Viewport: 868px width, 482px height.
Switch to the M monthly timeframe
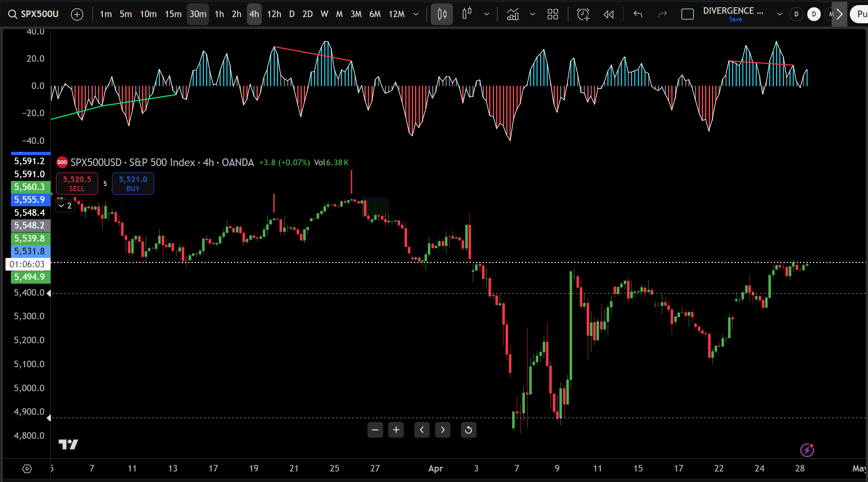(x=339, y=14)
